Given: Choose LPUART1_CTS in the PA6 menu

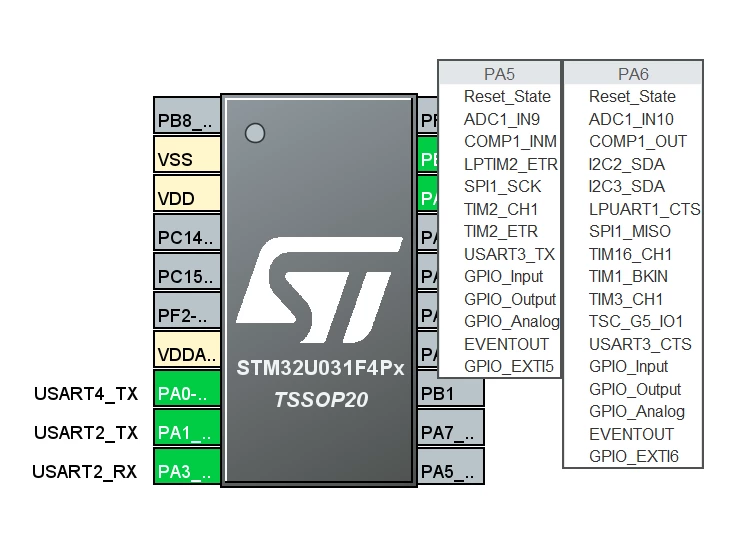Looking at the screenshot, I should (633, 209).
